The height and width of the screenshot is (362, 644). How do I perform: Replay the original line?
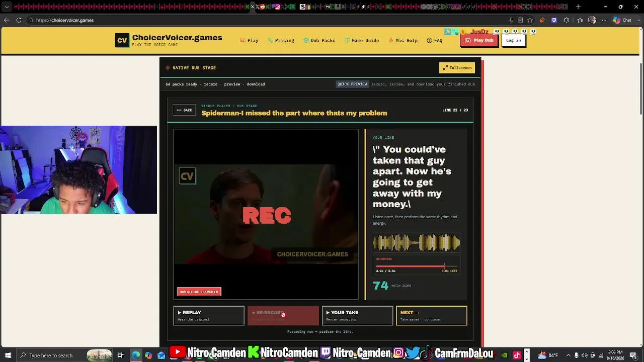tap(209, 316)
